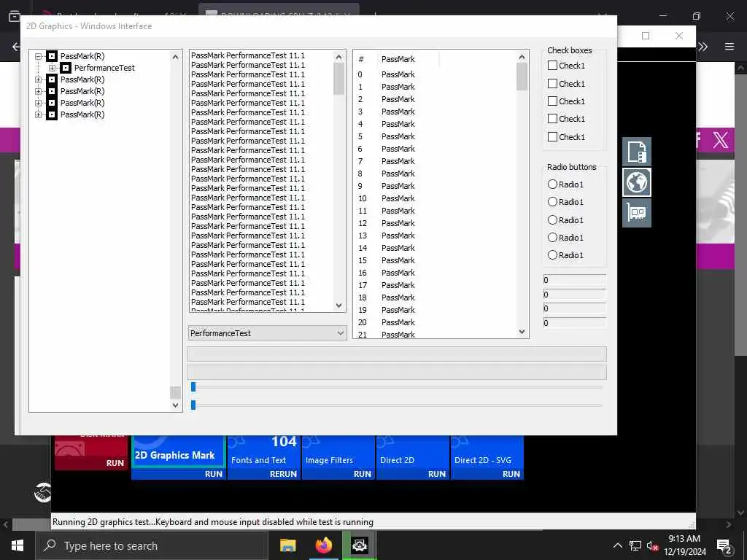747x560 pixels.
Task: Click the handshake icon in the PerformanceTest sidebar
Action: click(42, 492)
